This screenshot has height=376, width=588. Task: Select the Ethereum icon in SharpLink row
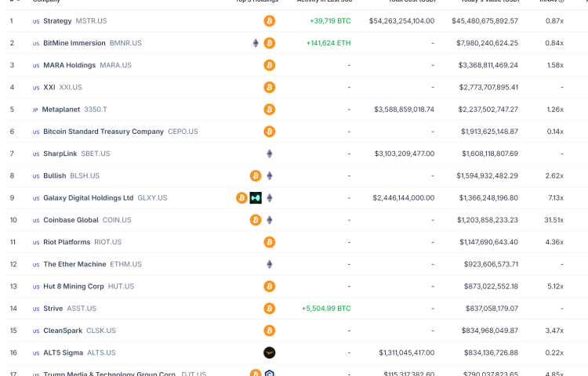click(x=270, y=154)
